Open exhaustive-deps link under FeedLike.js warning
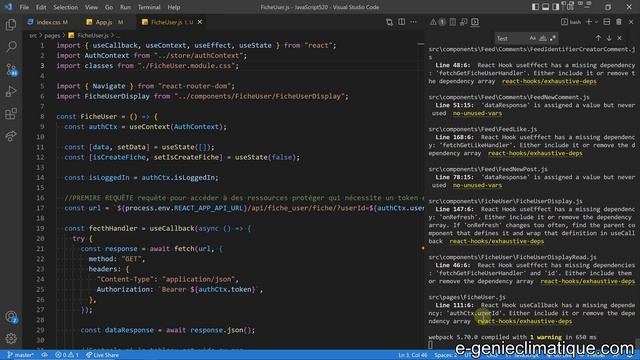Screen dimensions: 640x360 tap(535, 153)
